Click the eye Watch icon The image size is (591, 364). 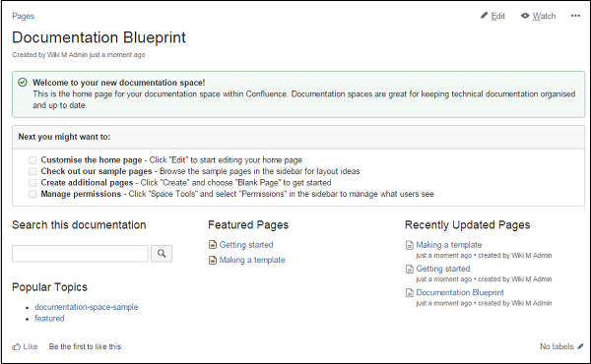(525, 16)
